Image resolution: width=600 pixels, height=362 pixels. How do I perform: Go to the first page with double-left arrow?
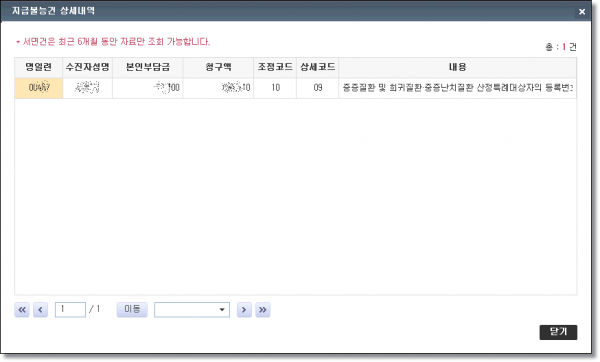click(x=22, y=310)
